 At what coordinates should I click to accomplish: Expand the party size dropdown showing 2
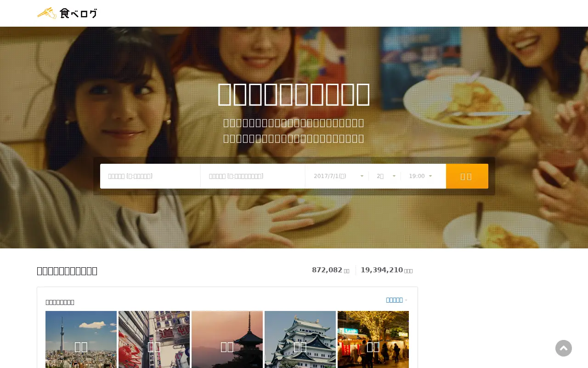click(386, 176)
